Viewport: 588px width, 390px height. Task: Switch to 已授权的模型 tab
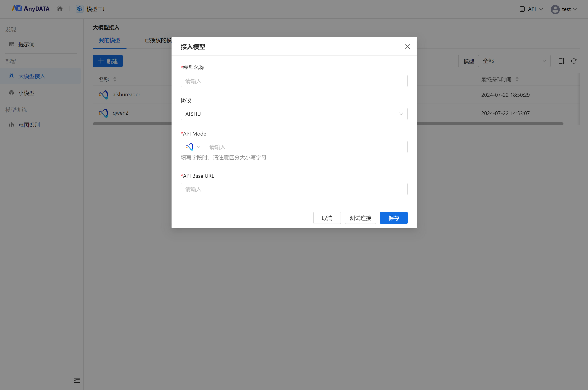click(158, 40)
